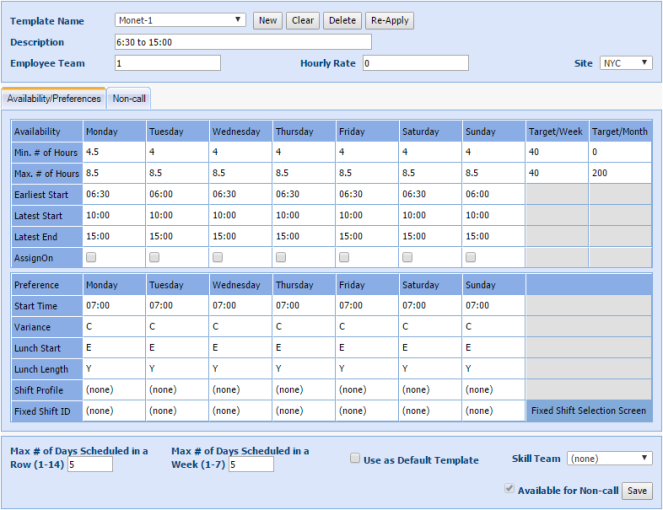Open the Fixed Shift Selection Screen
The image size is (663, 510).
[x=588, y=410]
